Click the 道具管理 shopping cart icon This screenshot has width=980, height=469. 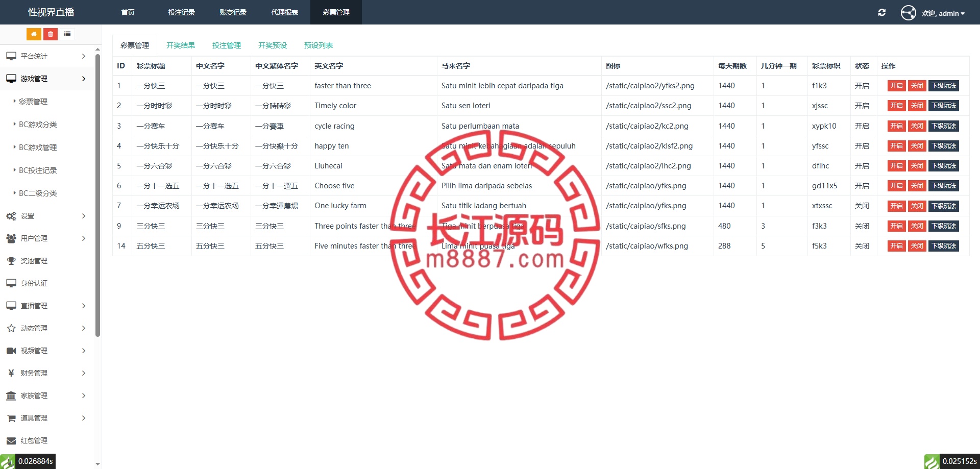[x=11, y=418]
